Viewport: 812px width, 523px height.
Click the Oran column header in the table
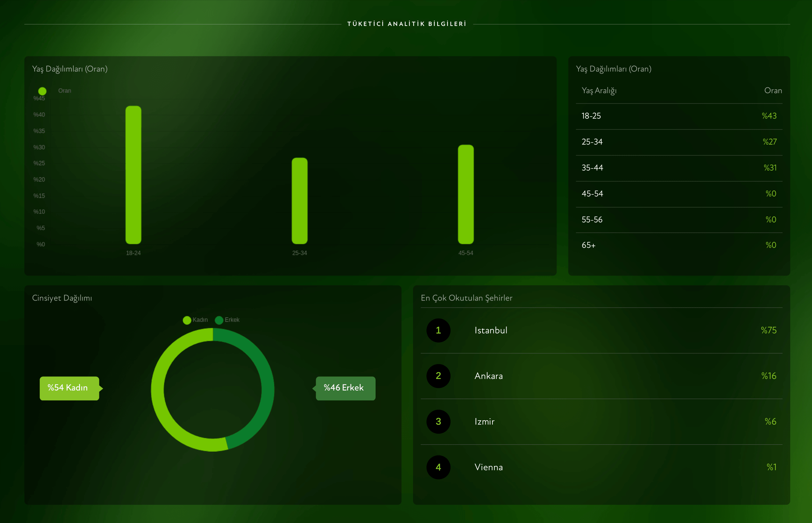tap(773, 91)
